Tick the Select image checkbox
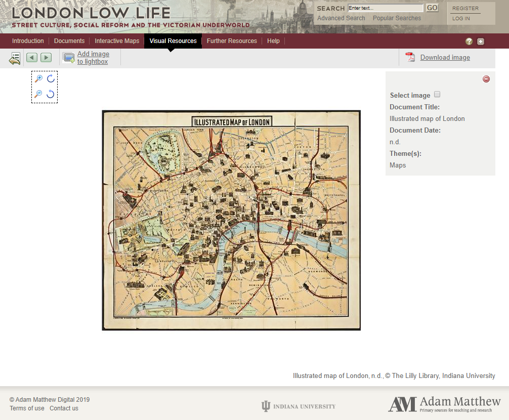The image size is (509, 420). pyautogui.click(x=437, y=94)
